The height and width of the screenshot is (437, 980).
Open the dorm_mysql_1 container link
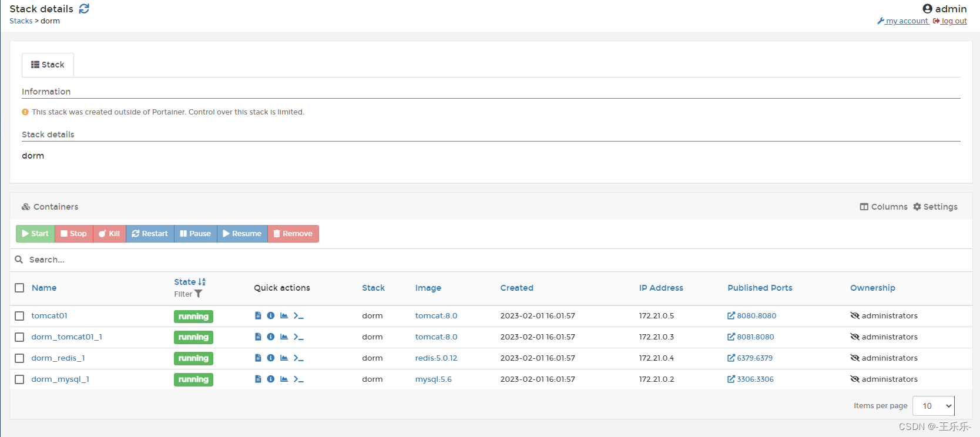coord(60,379)
